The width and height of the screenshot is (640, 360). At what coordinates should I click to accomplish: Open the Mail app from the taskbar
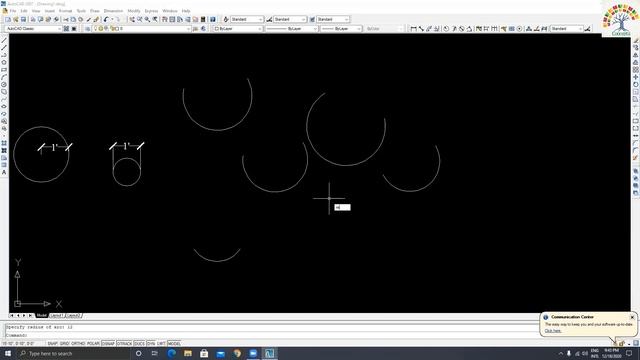[x=220, y=353]
